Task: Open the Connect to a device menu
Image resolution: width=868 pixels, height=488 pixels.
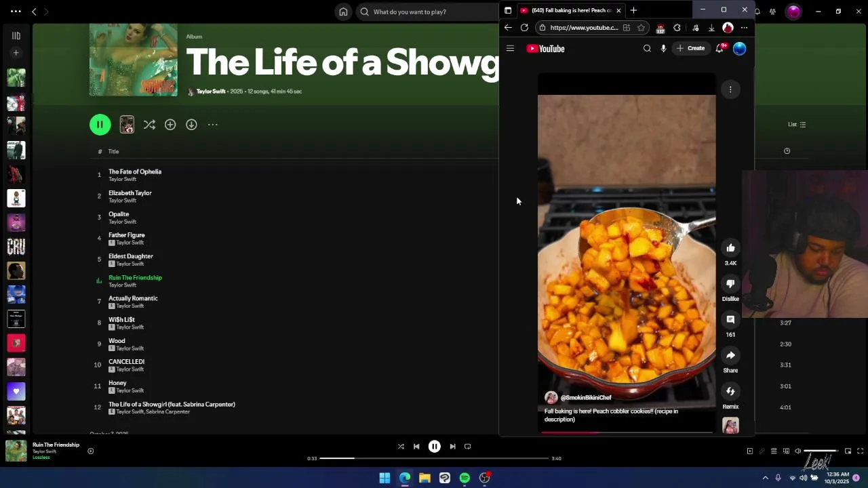Action: point(786,451)
